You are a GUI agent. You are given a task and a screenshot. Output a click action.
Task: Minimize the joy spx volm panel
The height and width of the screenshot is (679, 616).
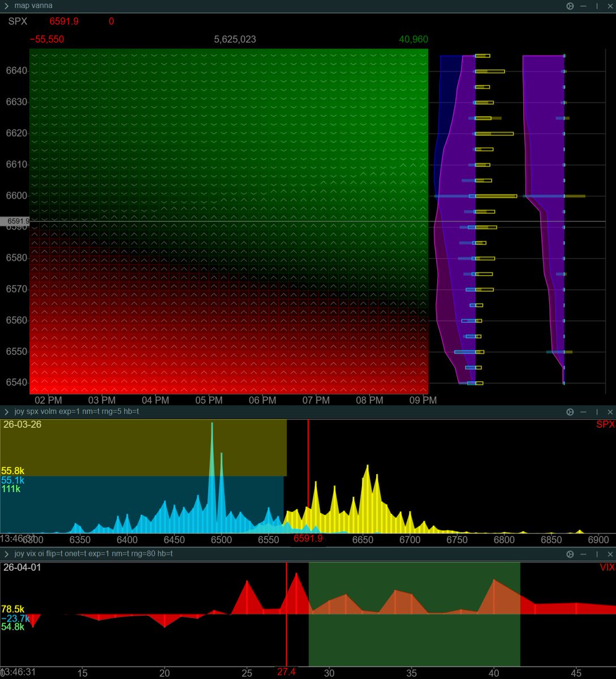584,412
